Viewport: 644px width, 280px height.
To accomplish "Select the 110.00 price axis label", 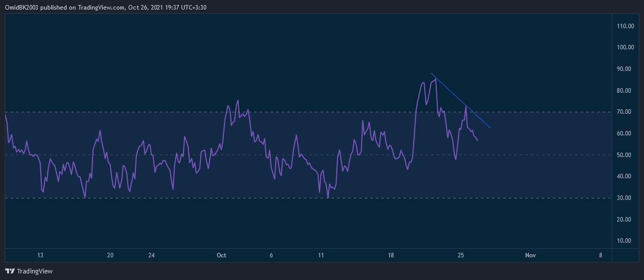I will [626, 26].
